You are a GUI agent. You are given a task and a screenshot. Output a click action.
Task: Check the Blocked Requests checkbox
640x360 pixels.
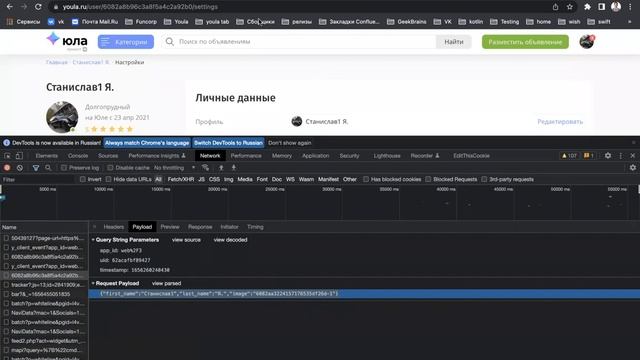(x=428, y=179)
